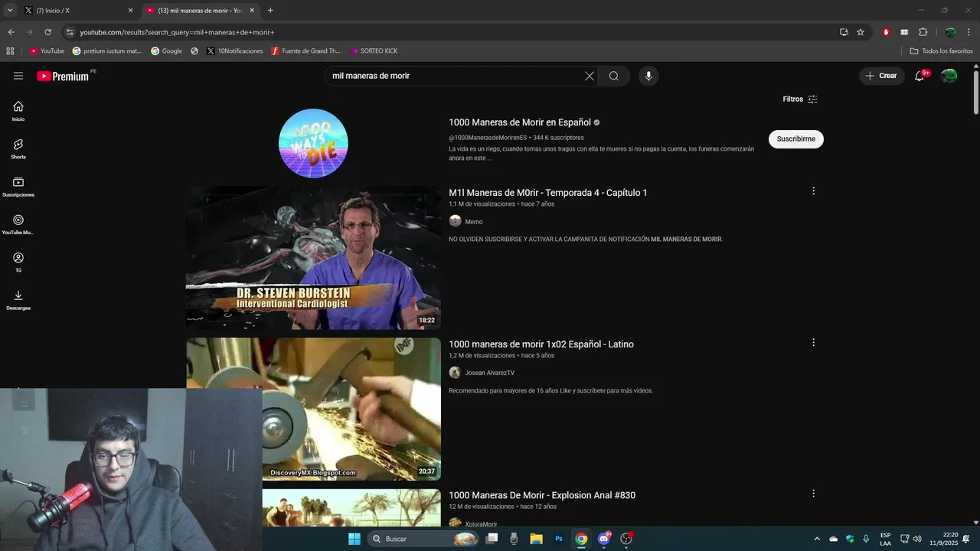980x551 pixels.
Task: Open the pretium iustum bookmark
Action: 107,51
